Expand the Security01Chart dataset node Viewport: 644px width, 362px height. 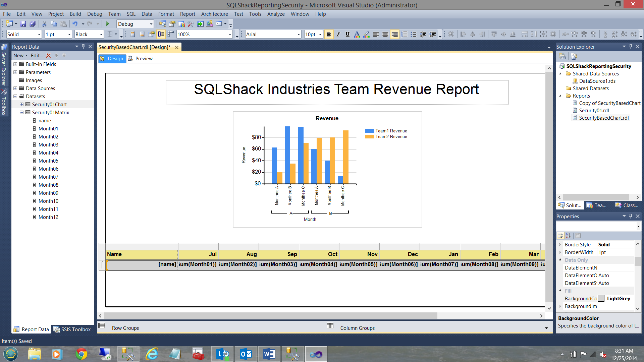pyautogui.click(x=21, y=104)
